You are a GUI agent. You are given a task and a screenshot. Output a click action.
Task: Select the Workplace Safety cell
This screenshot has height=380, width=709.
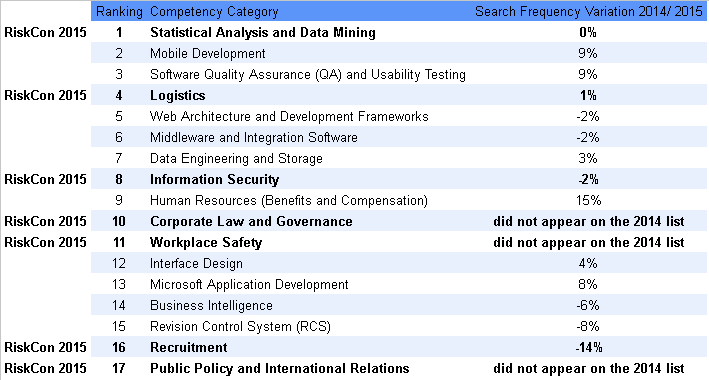[206, 242]
